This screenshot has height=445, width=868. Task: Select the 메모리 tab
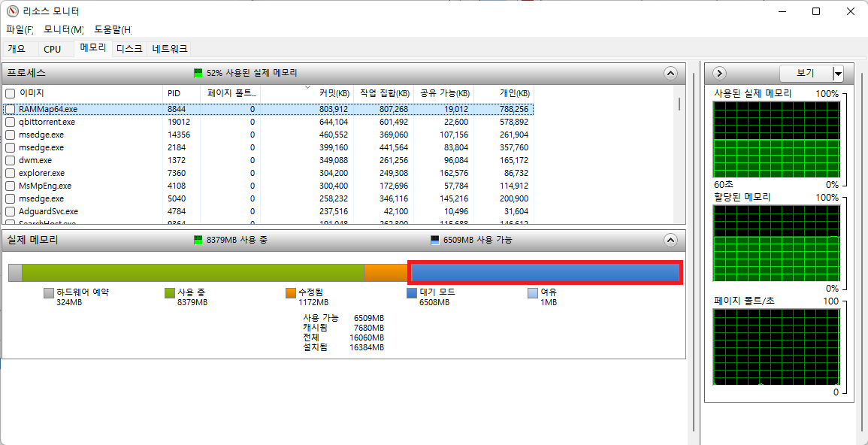[x=93, y=47]
